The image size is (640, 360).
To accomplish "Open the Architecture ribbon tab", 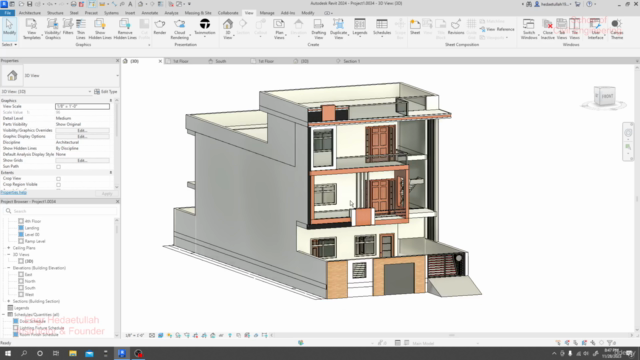I will 30,13.
